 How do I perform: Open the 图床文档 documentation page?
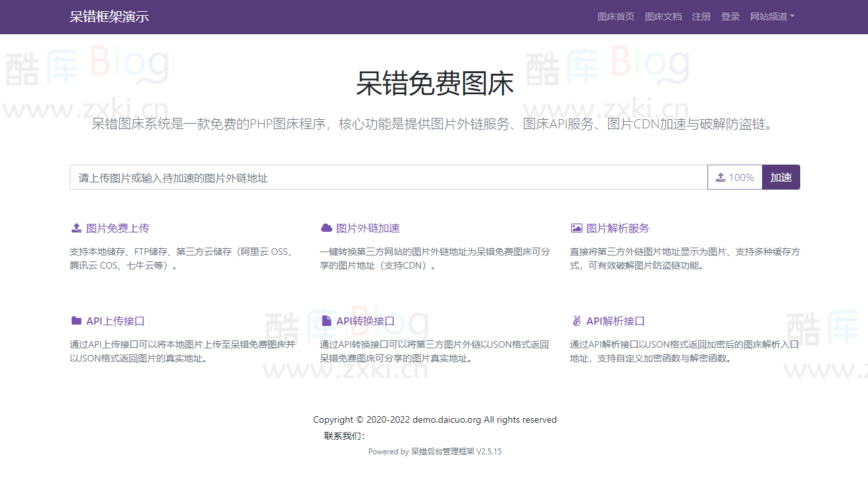(663, 16)
